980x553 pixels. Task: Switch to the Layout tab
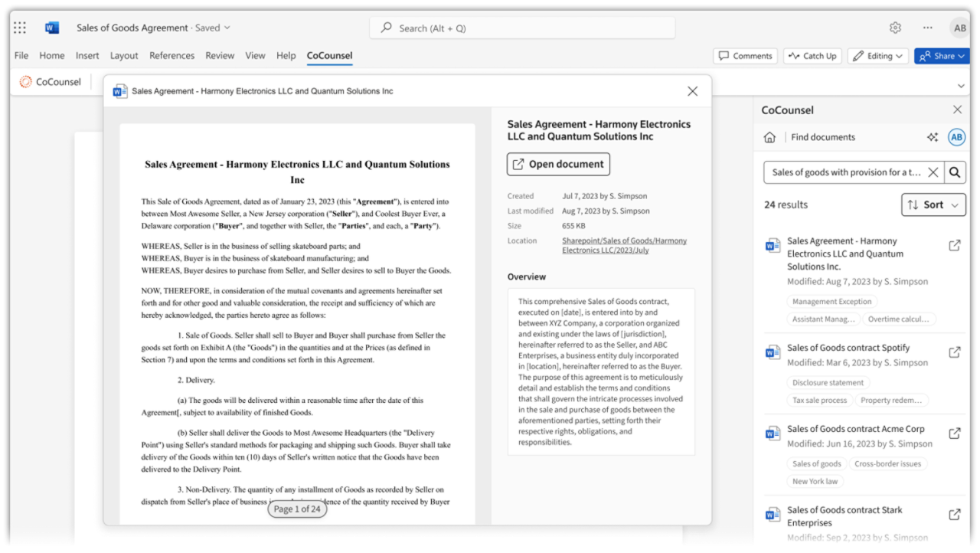click(124, 56)
